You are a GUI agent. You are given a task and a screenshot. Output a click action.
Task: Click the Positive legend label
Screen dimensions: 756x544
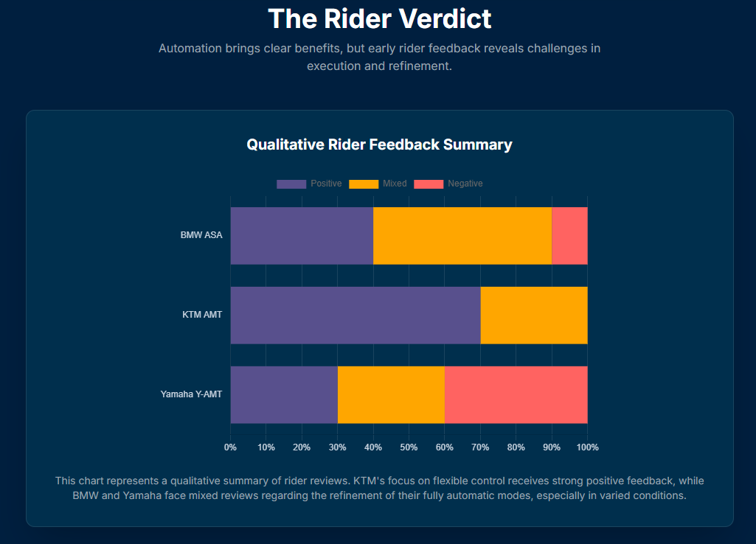tap(326, 184)
